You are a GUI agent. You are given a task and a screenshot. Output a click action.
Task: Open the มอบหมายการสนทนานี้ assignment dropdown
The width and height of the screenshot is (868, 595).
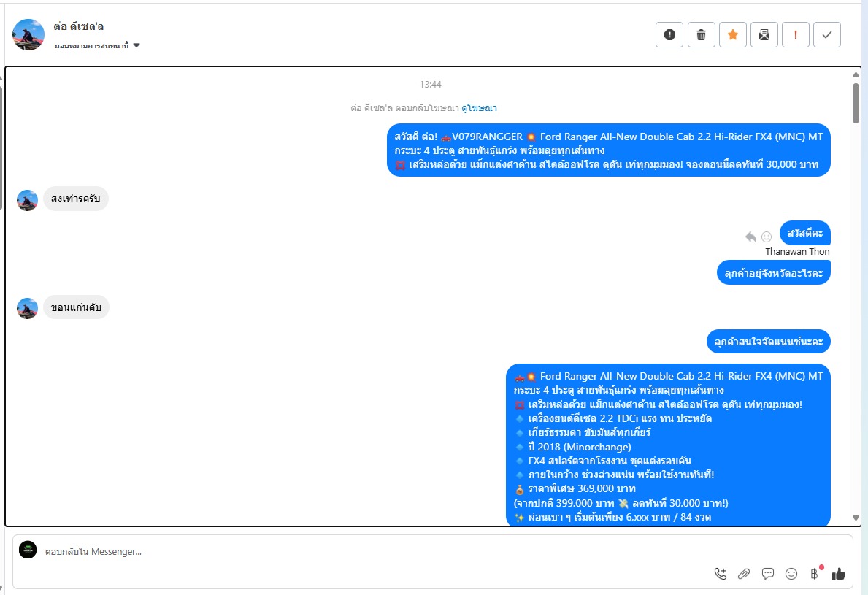pyautogui.click(x=97, y=45)
